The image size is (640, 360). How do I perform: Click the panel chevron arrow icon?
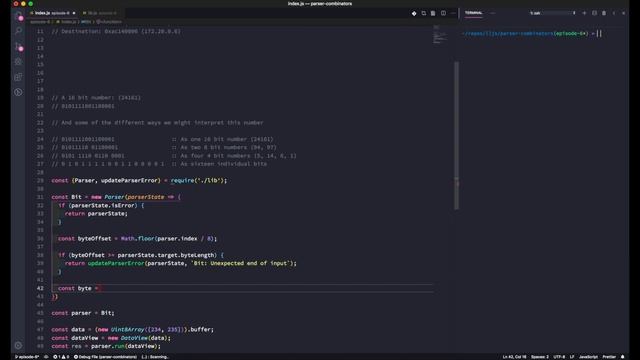coord(614,13)
